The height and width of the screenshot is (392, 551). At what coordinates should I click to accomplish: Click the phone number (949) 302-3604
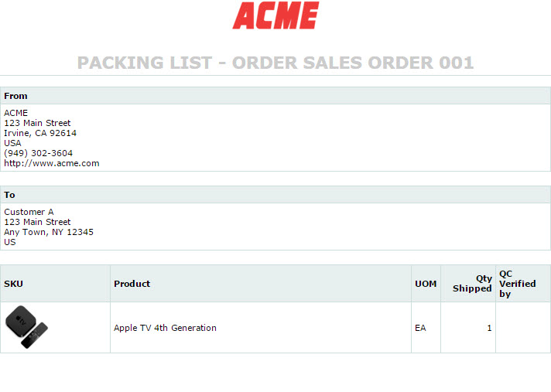point(38,153)
